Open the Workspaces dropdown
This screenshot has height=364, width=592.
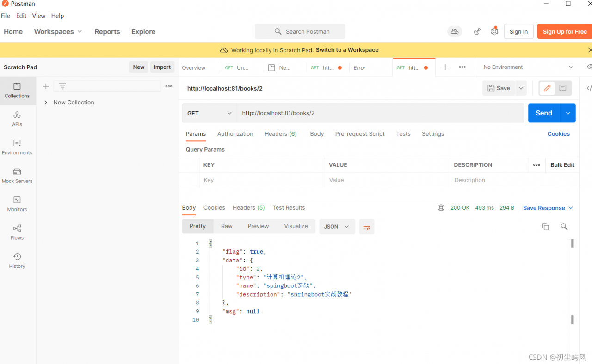pos(58,31)
